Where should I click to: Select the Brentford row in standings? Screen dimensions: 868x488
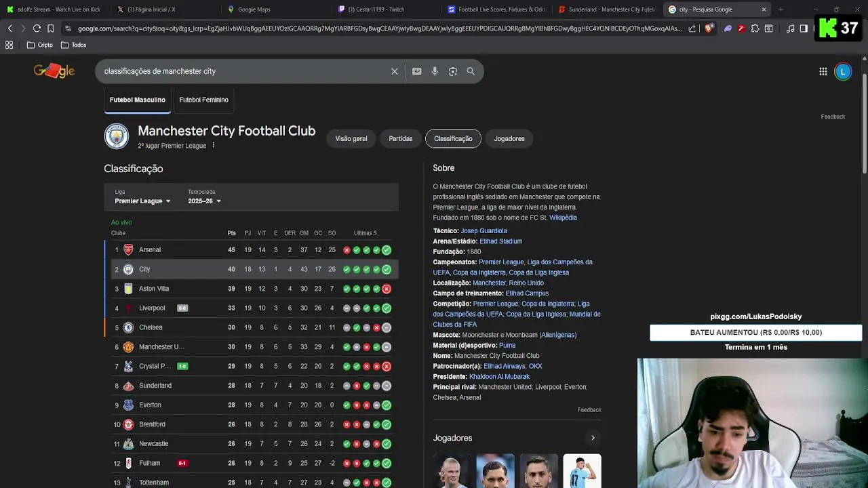pos(251,424)
